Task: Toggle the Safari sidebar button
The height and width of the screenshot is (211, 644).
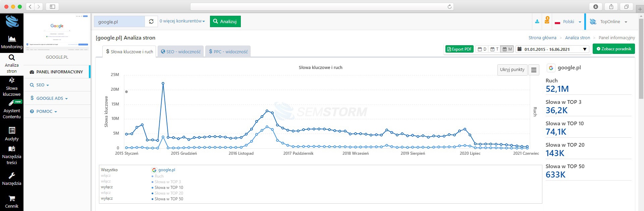Action: (x=52, y=6)
